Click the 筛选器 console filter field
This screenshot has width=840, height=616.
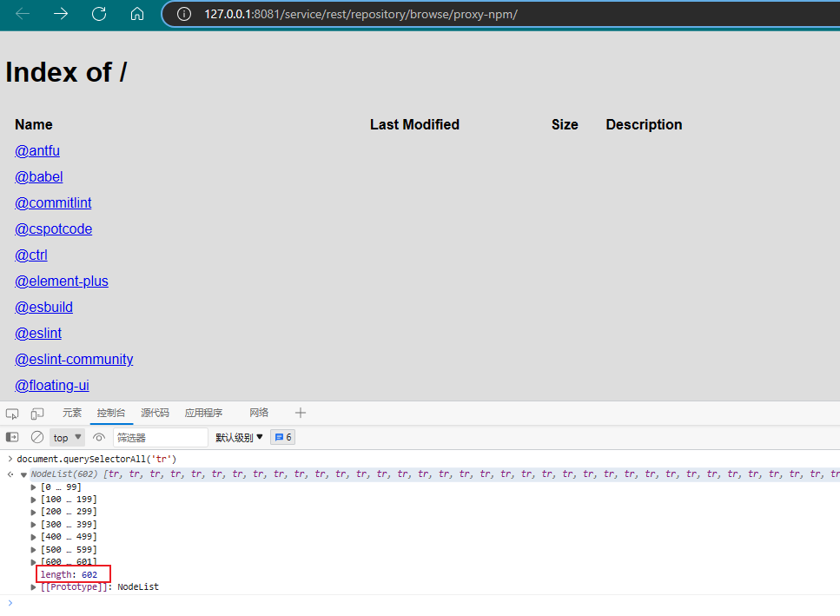tap(160, 438)
